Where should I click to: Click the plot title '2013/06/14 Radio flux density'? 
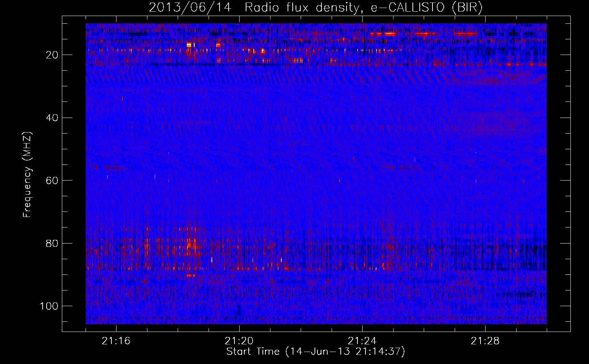pyautogui.click(x=316, y=7)
